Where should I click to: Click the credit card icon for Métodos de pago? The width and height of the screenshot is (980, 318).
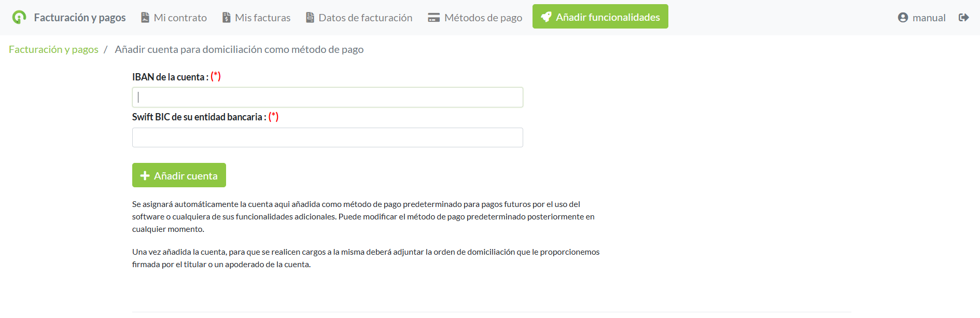(x=433, y=18)
